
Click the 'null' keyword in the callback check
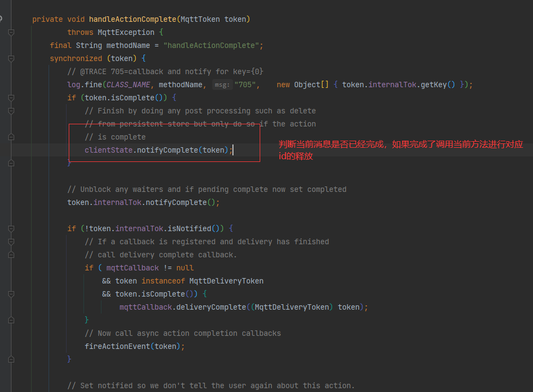tap(185, 268)
